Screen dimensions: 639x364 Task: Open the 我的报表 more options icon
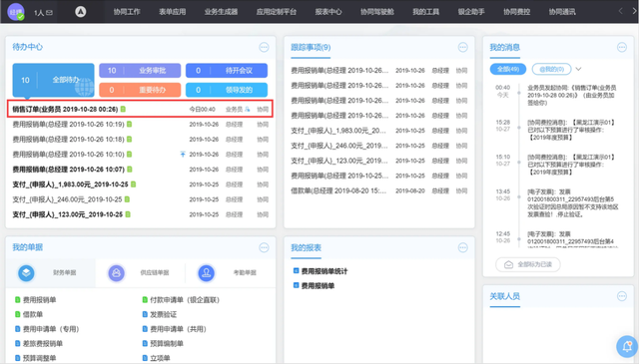[463, 247]
